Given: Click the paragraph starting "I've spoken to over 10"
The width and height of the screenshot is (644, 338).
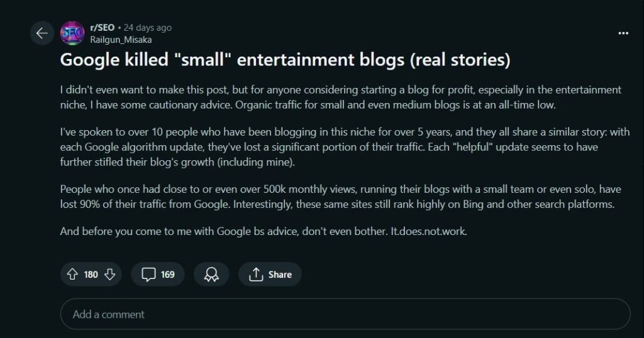Looking at the screenshot, I should pyautogui.click(x=345, y=147).
